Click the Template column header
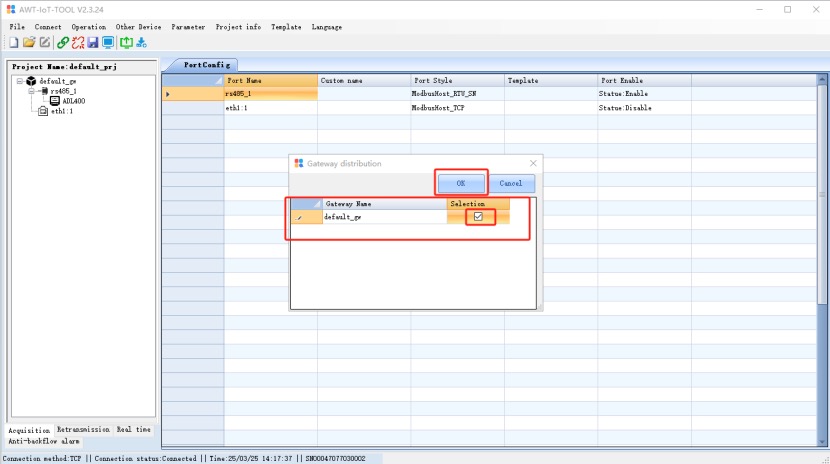The image size is (830, 464). click(x=551, y=80)
